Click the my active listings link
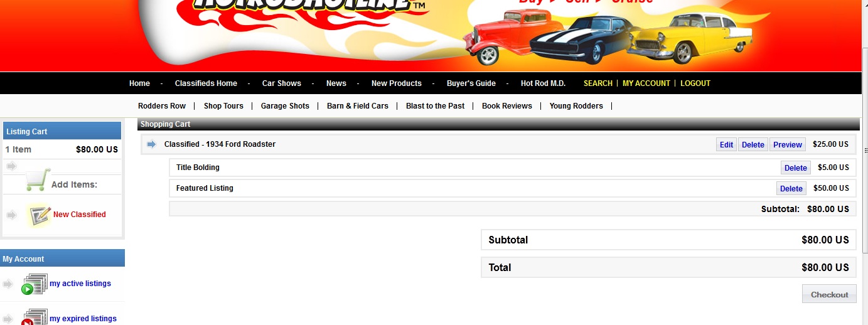 80,284
